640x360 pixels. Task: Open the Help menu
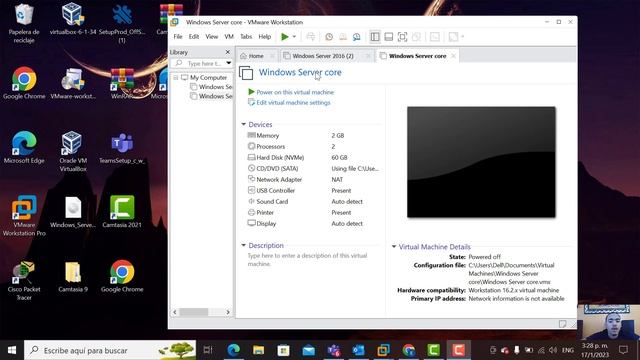[x=264, y=37]
